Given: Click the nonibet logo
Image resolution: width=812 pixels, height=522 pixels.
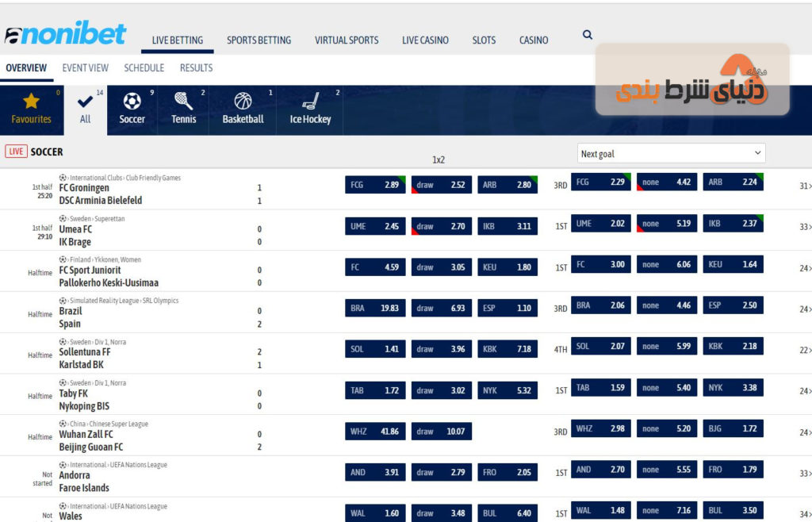Looking at the screenshot, I should [65, 33].
